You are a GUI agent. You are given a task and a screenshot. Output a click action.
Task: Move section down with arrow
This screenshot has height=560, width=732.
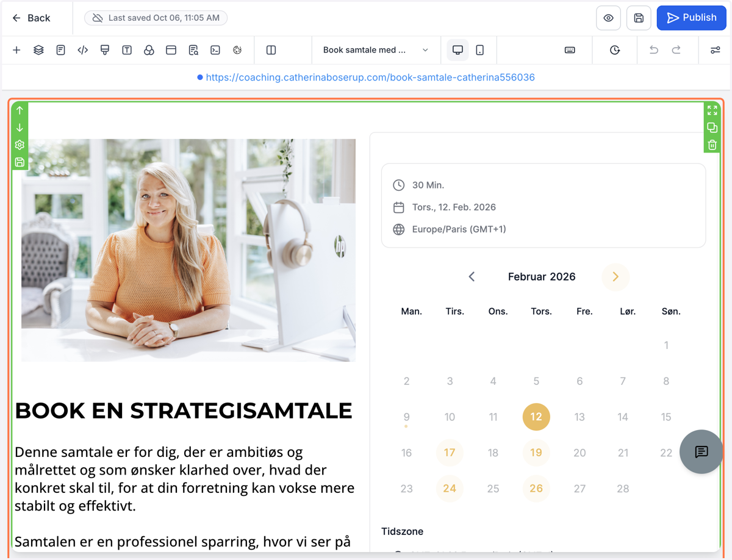(x=20, y=127)
